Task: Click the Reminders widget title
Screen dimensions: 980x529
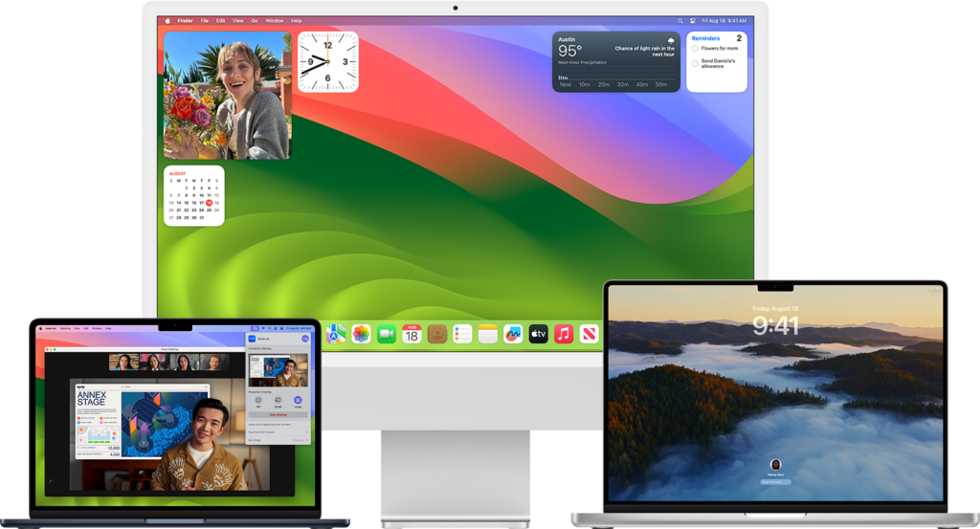Action: coord(705,38)
